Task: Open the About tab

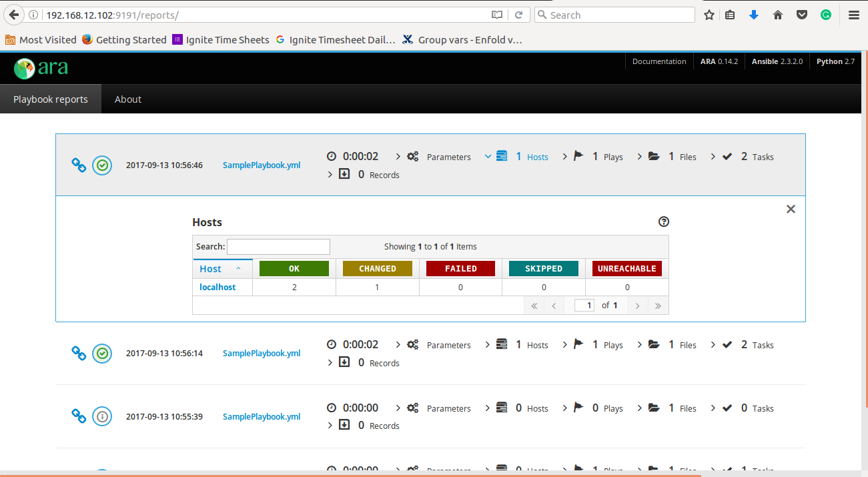Action: click(x=128, y=99)
